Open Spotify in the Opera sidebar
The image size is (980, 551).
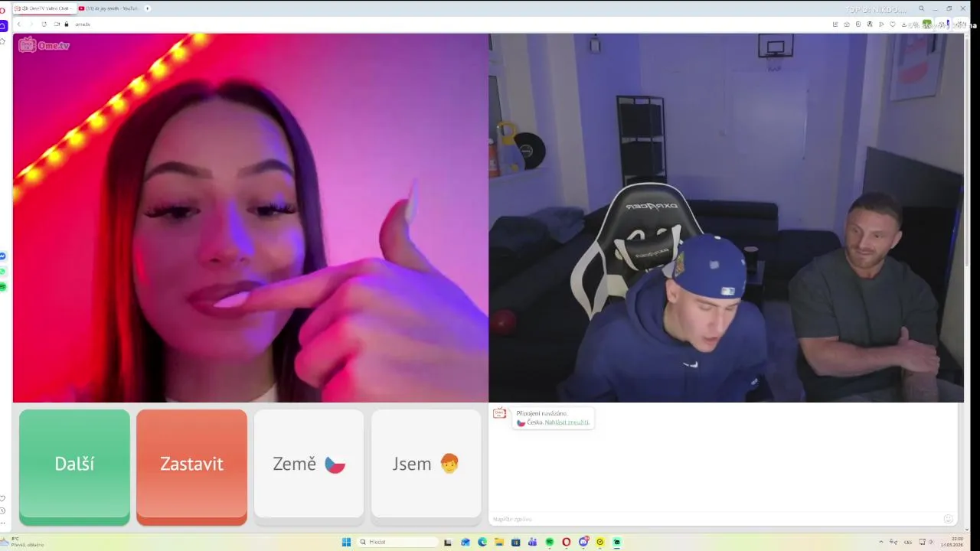tap(3, 286)
